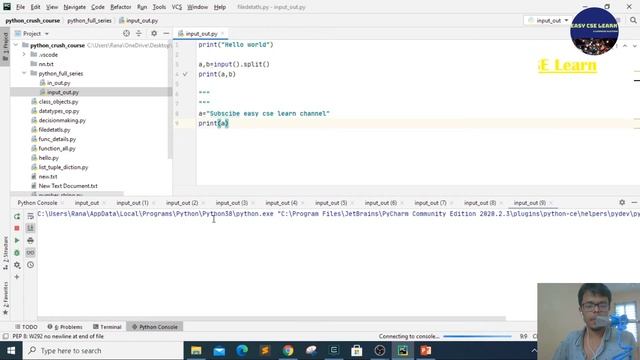Open the TODO tool window

pyautogui.click(x=26, y=327)
